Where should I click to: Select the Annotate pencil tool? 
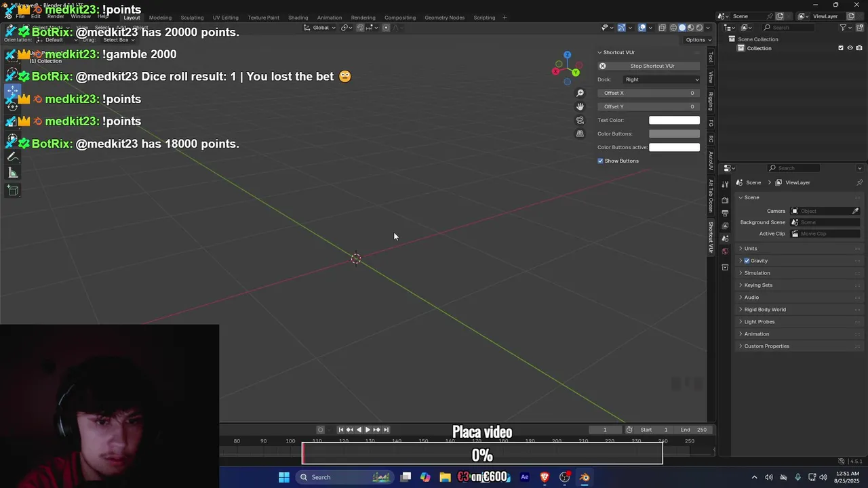pos(13,157)
